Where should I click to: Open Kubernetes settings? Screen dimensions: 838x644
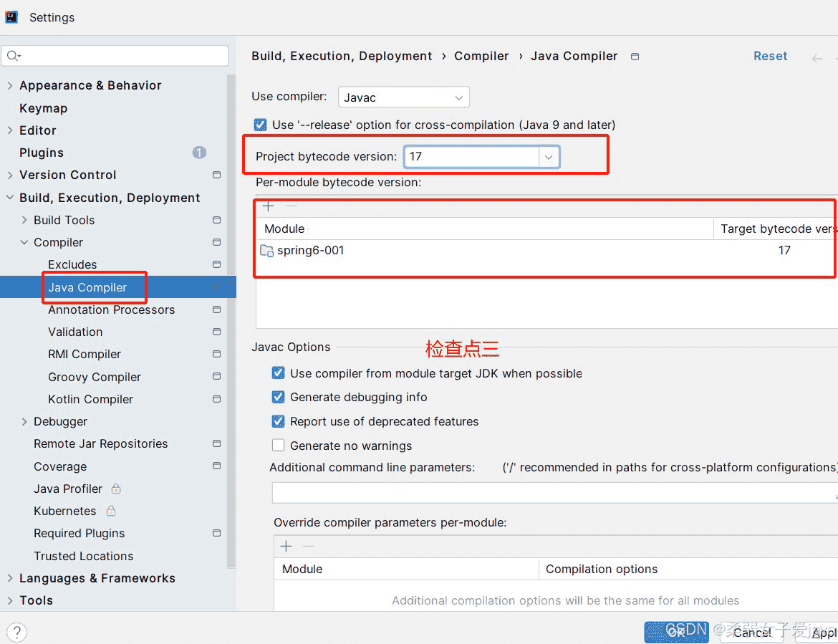64,511
